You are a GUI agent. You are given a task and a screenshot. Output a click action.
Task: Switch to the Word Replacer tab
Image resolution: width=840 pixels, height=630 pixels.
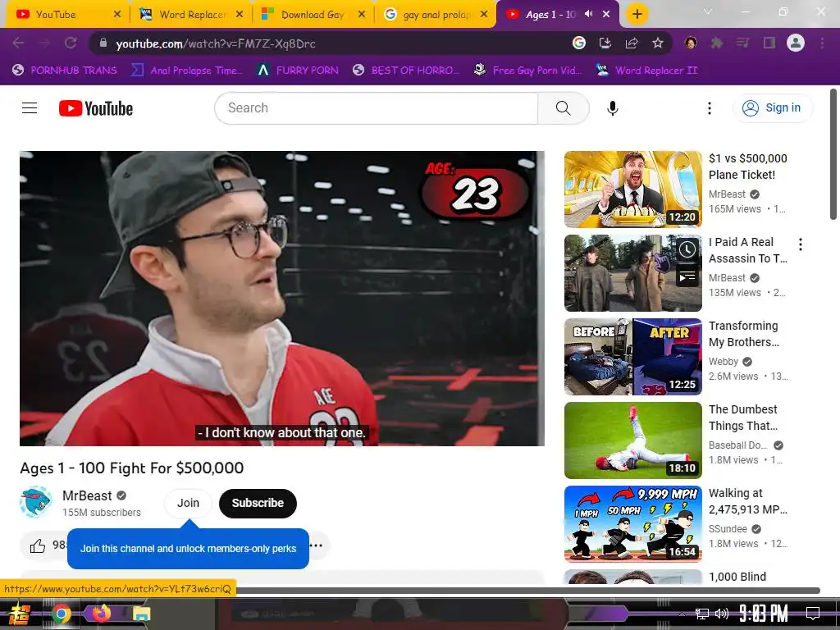[192, 15]
